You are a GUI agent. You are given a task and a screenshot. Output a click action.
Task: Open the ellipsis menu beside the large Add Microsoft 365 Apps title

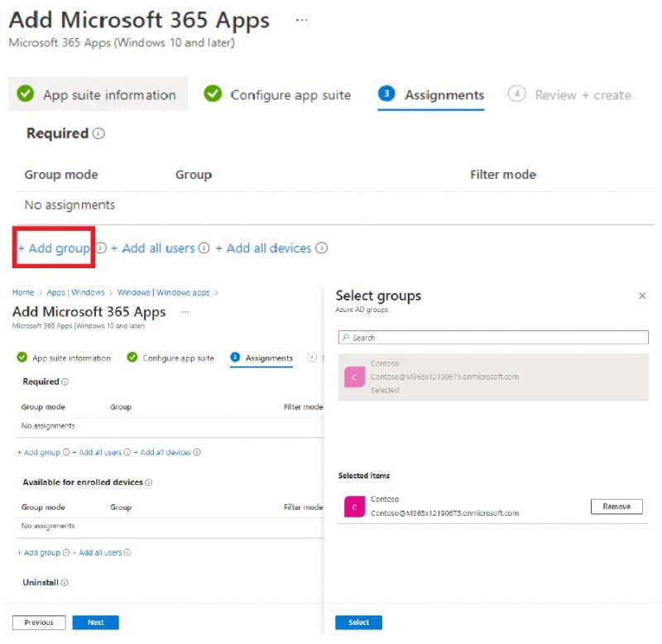[x=301, y=20]
